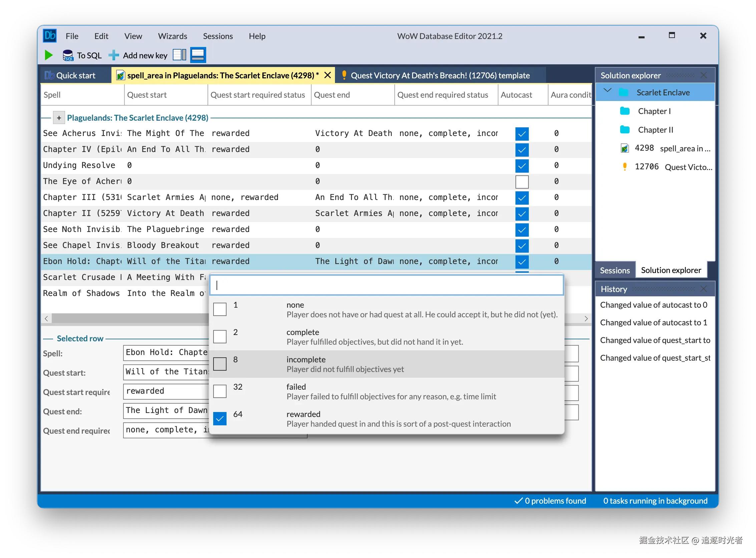This screenshot has height=558, width=756.
Task: Select the Undying Resolve spell cell
Action: click(x=82, y=165)
